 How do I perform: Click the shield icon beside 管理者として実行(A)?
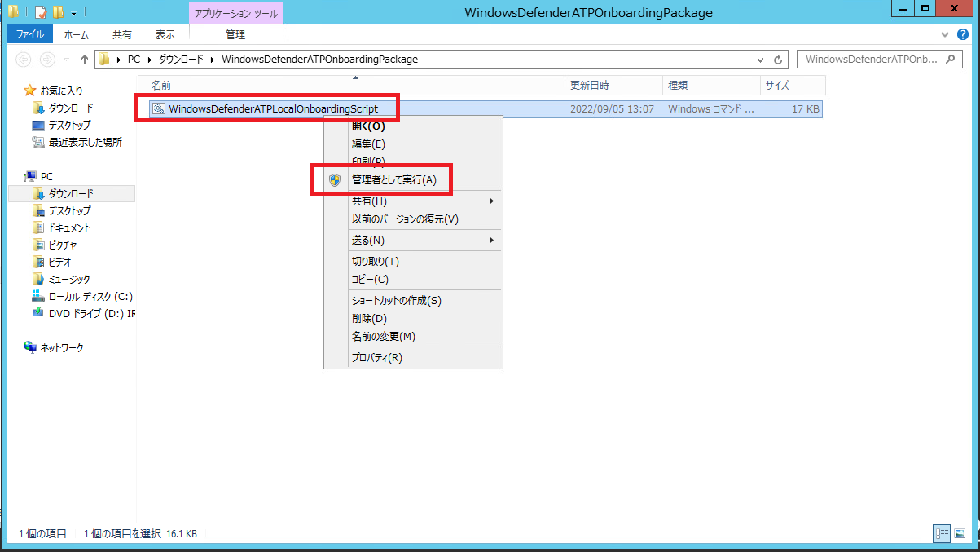click(335, 180)
